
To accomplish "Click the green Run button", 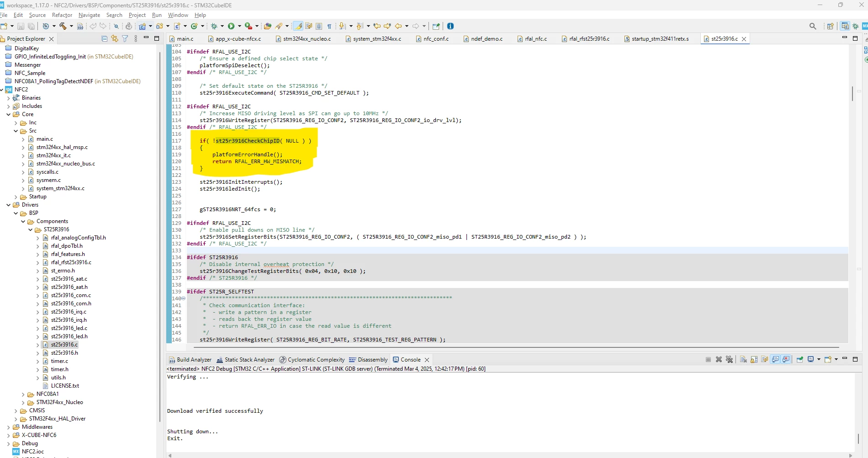I will click(x=231, y=26).
